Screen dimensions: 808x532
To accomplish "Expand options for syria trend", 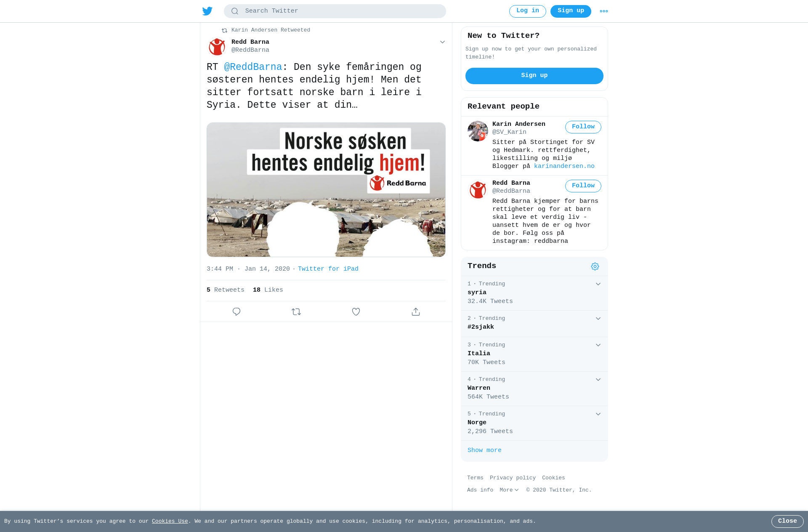I will coord(598,284).
